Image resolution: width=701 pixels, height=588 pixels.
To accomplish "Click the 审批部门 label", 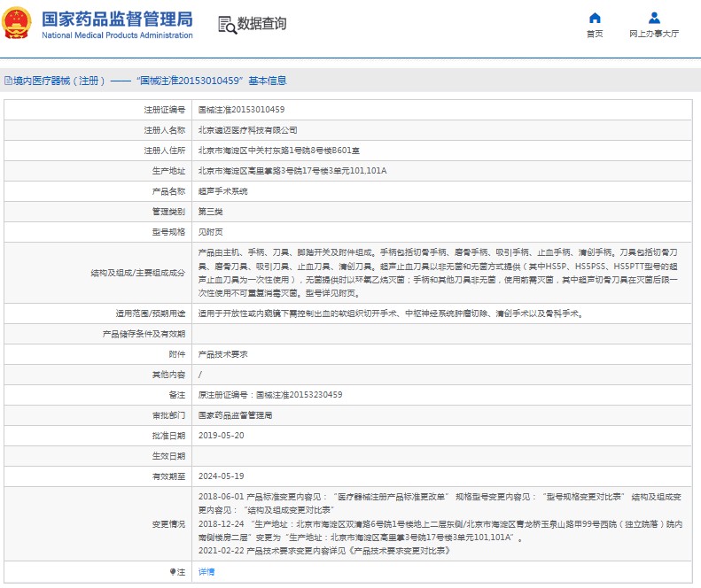I will coord(168,415).
